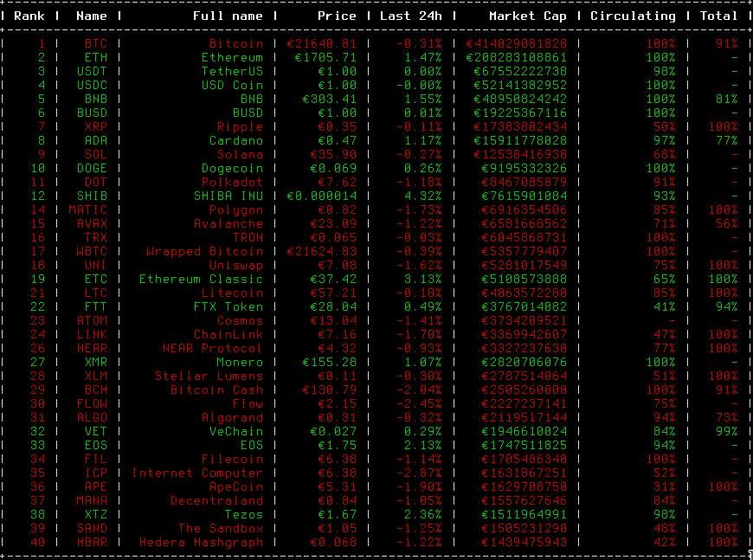753x560 pixels.
Task: Select the ETH price €1705.71
Action: [325, 58]
